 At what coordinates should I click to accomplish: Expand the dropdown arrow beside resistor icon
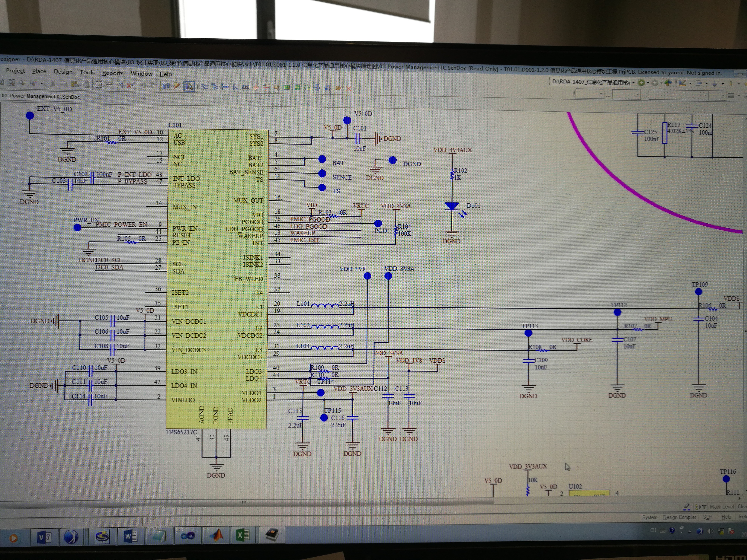[739, 84]
